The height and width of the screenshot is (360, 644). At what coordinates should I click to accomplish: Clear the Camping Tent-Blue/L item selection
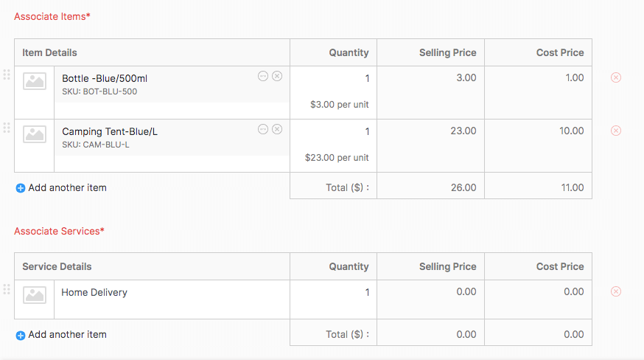(277, 129)
